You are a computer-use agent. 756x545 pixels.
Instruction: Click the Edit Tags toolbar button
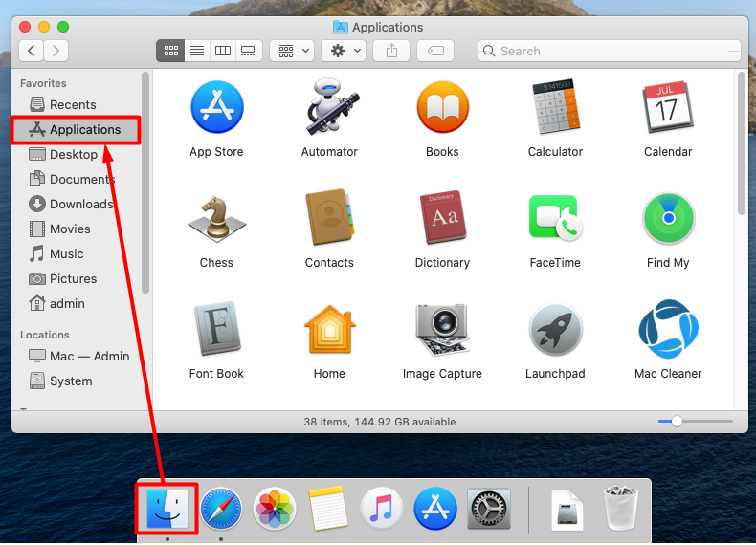click(435, 51)
